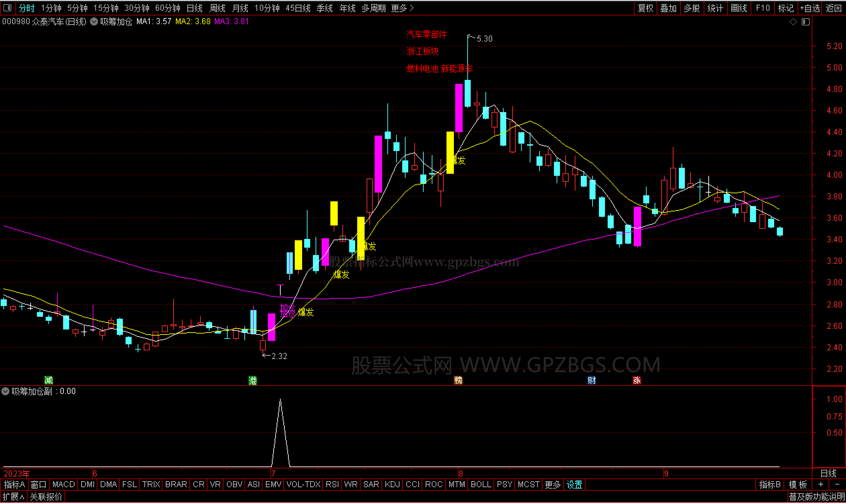Select the MCST indicator
The image size is (846, 504).
pos(528,485)
